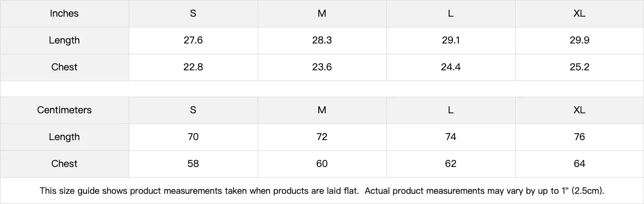Click the Centimeters table header cell
The width and height of the screenshot is (644, 204).
tap(64, 110)
